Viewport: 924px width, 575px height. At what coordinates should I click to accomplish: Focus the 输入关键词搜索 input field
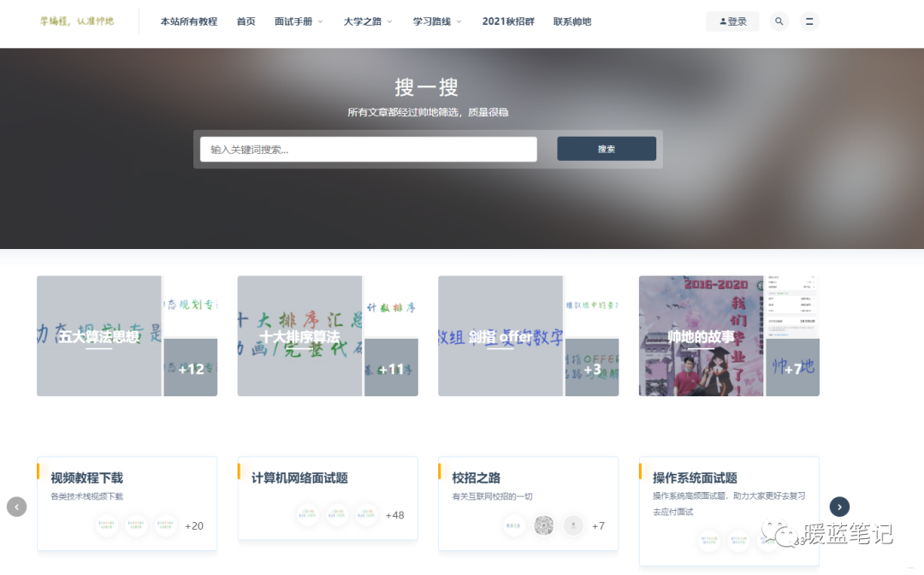368,149
